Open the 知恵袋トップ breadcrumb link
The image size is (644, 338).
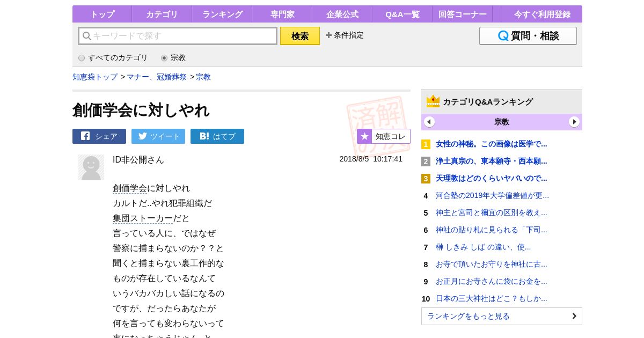point(95,77)
